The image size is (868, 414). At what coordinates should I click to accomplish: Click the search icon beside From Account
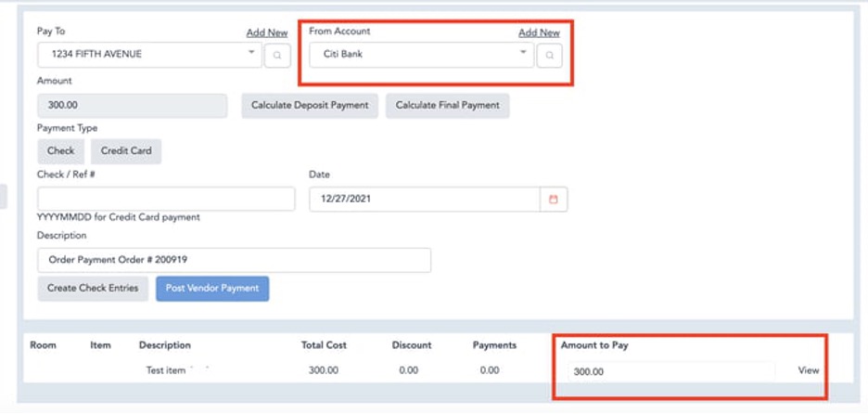tap(549, 56)
